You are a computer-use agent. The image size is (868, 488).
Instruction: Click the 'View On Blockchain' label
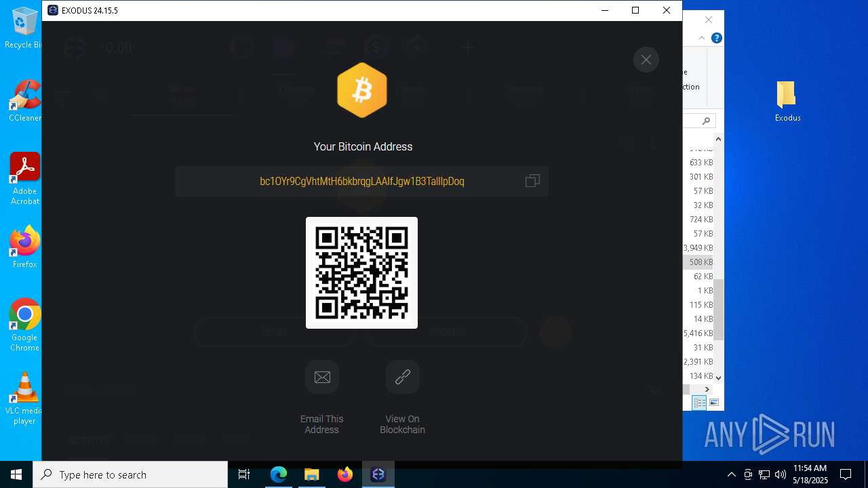(x=403, y=424)
